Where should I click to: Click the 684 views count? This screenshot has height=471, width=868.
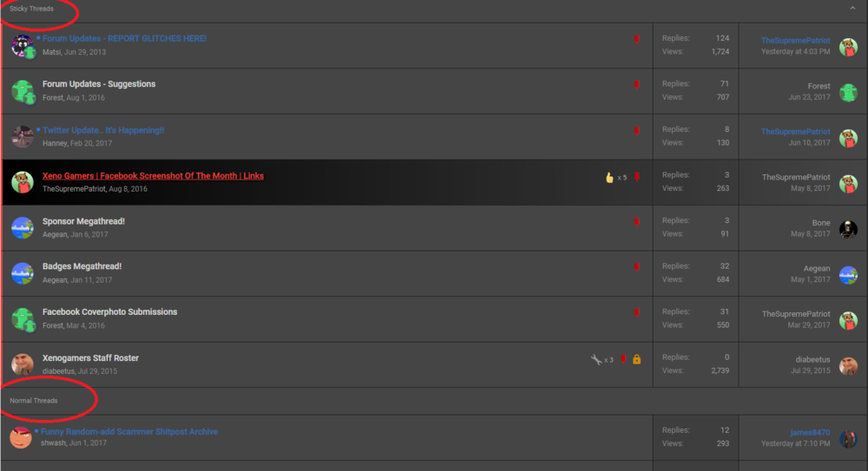tap(722, 279)
